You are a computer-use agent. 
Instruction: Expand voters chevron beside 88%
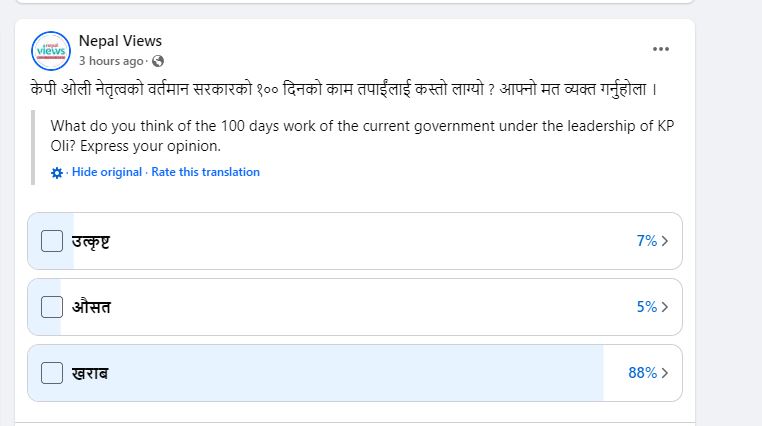point(665,373)
